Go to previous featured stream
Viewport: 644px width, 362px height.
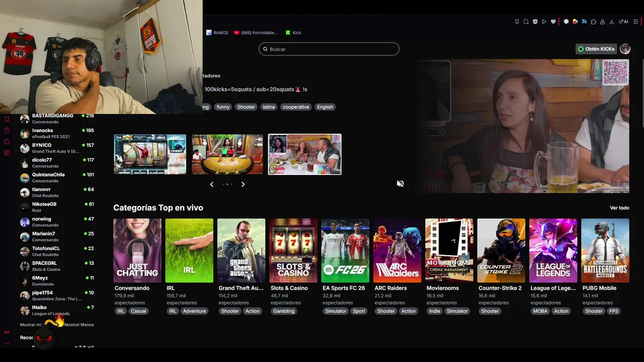click(212, 185)
